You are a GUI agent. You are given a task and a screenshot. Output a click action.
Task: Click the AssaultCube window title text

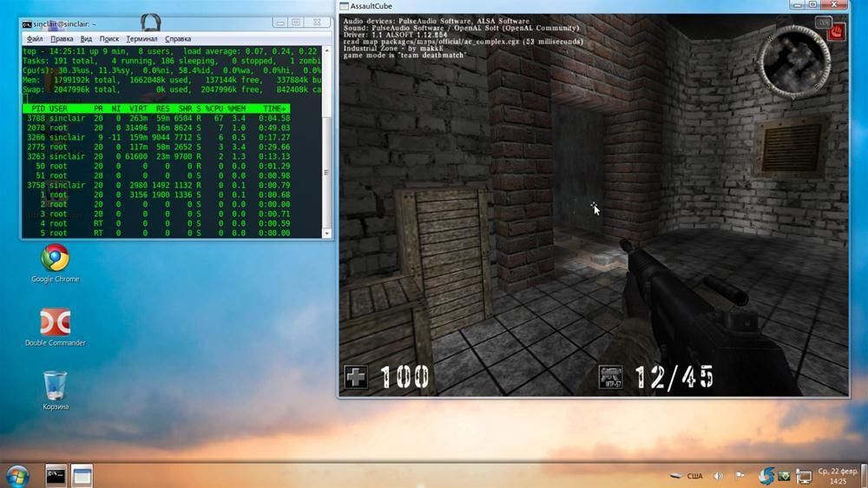coord(371,6)
